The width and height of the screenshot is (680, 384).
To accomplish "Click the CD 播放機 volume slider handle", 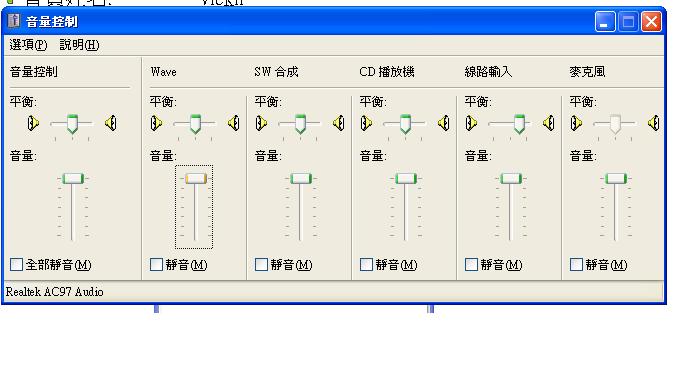I will point(406,178).
